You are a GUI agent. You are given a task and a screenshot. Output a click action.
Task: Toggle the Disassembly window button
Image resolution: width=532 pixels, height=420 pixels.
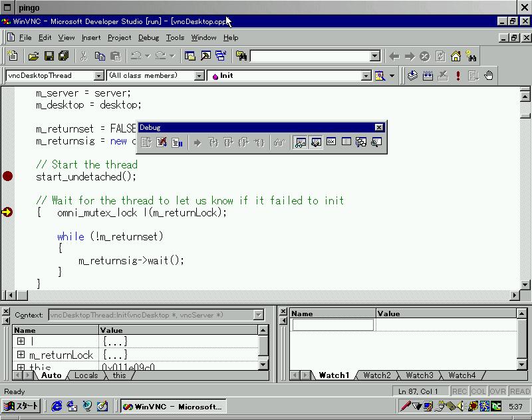click(x=376, y=142)
